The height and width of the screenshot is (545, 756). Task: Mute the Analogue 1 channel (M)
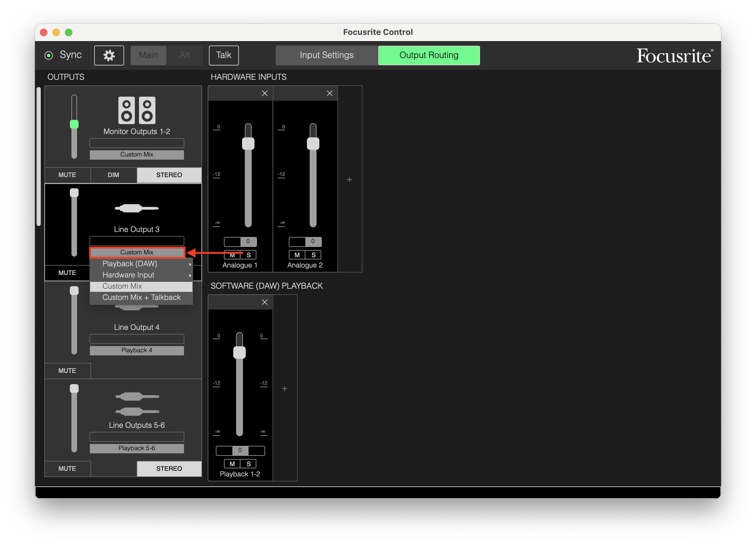point(232,255)
